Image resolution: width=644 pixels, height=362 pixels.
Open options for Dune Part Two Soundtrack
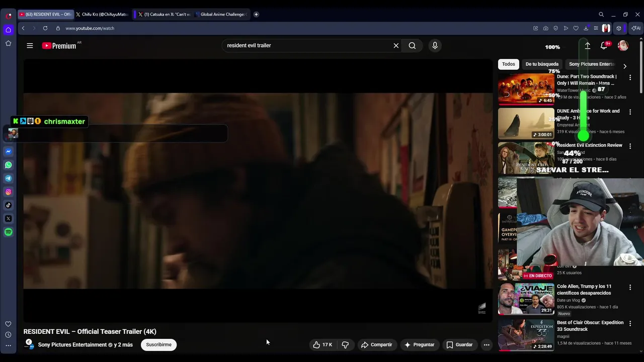pyautogui.click(x=630, y=77)
